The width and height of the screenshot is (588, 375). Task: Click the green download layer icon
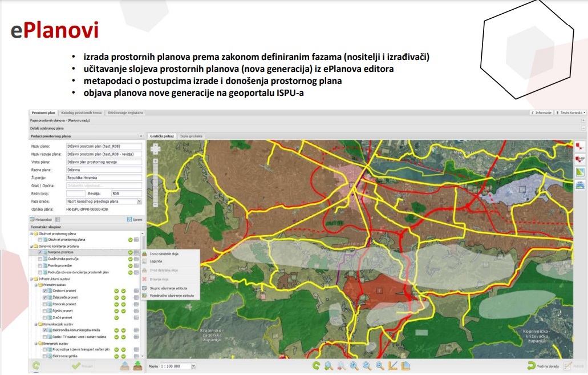(137, 366)
